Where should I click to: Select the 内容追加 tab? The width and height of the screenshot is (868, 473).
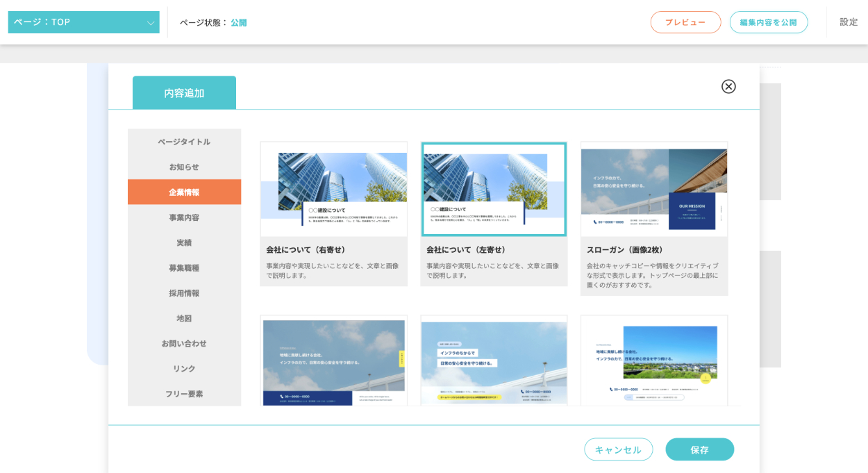(184, 93)
